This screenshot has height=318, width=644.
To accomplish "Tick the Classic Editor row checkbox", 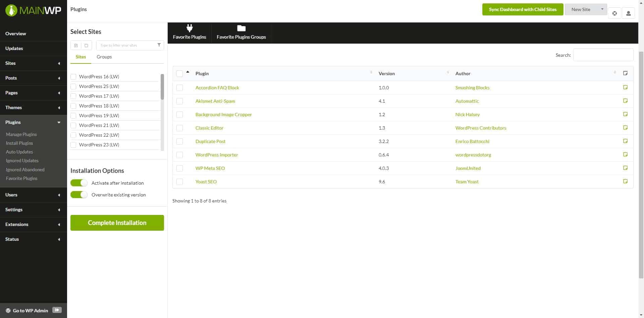I will pyautogui.click(x=180, y=128).
